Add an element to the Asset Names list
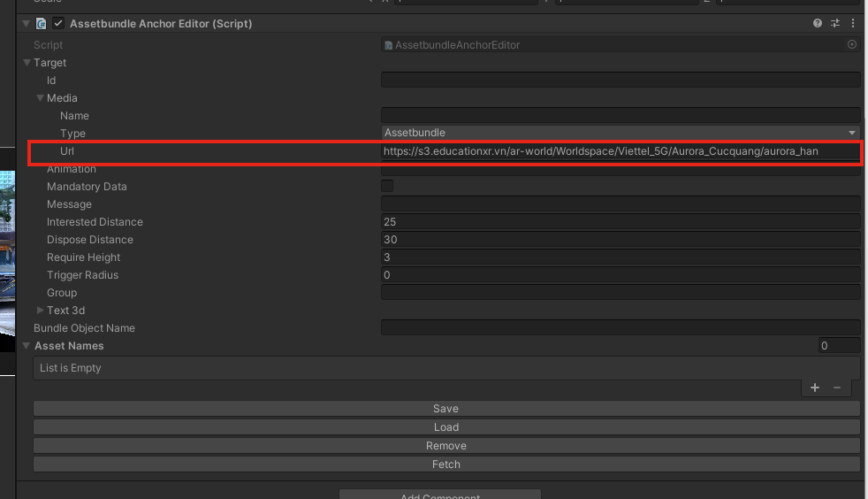868x499 pixels. (814, 388)
